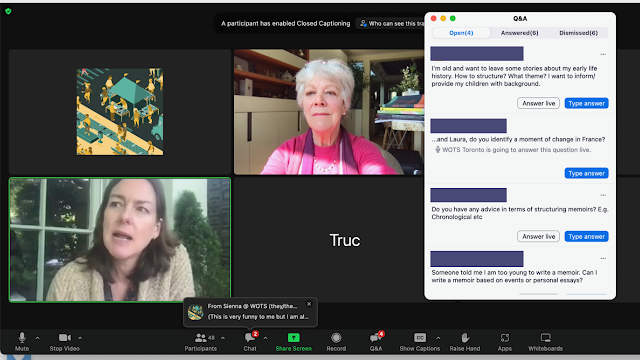This screenshot has width=640, height=360.
Task: Switch to the Dismissed(6) tab
Action: [x=578, y=33]
